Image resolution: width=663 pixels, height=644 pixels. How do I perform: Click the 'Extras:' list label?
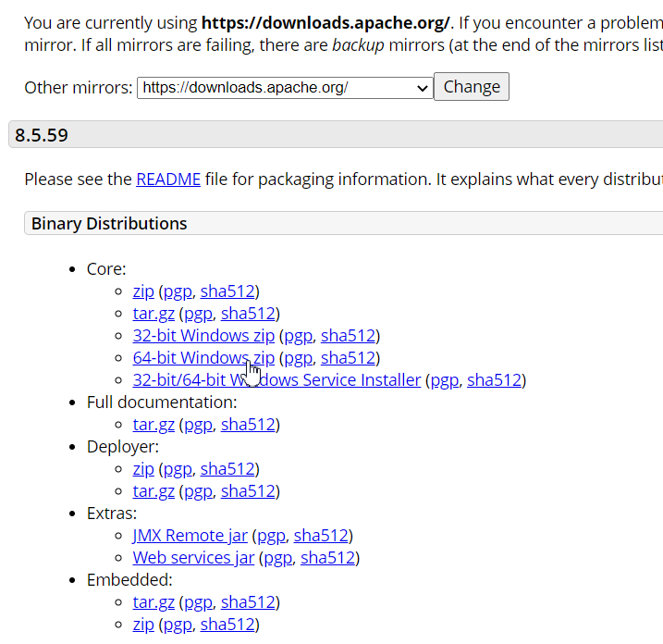112,514
